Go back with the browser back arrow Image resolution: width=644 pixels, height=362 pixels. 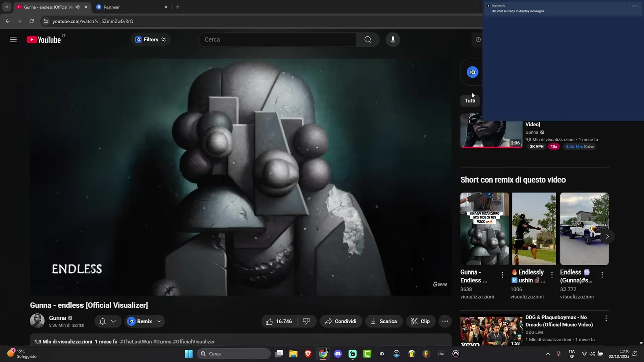[x=7, y=21]
